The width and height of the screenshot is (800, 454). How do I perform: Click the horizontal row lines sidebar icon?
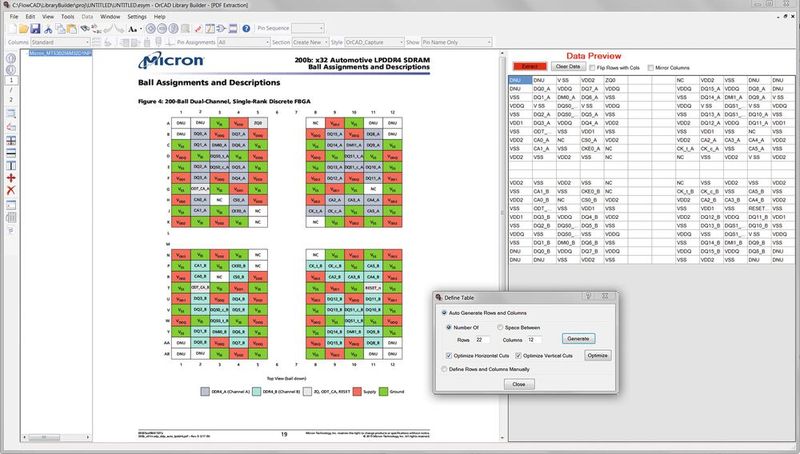point(11,153)
